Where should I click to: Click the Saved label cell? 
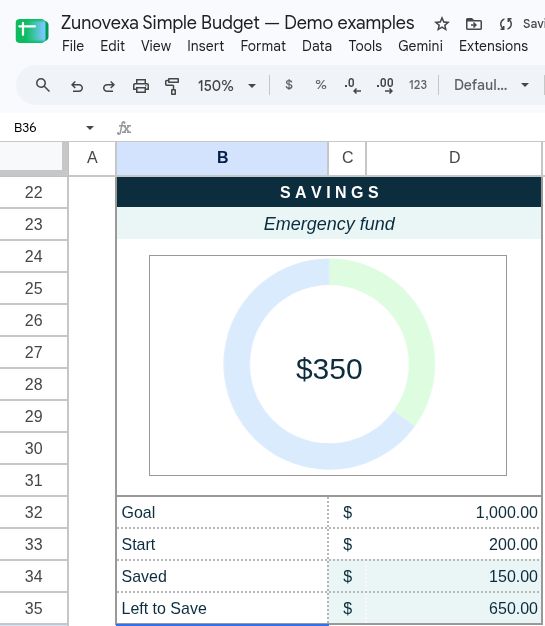(222, 576)
